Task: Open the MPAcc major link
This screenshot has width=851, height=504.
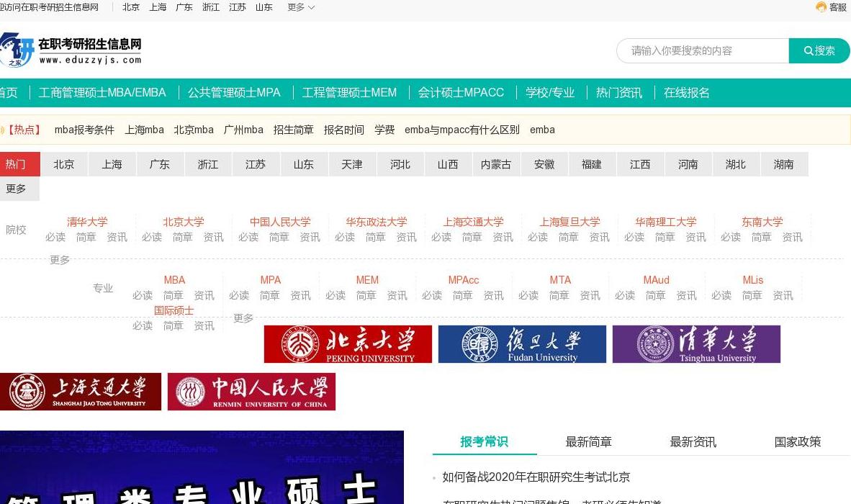Action: pyautogui.click(x=464, y=280)
